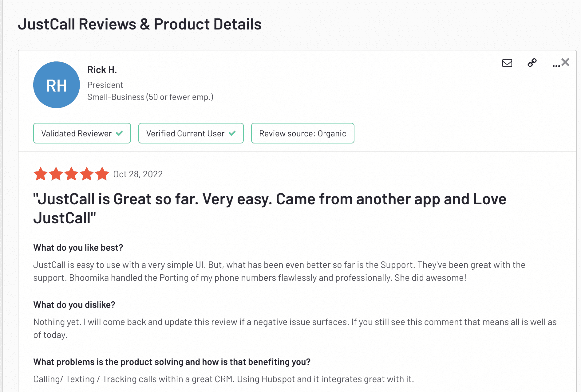581x392 pixels.
Task: Click the Verified Current User badge
Action: tap(191, 133)
